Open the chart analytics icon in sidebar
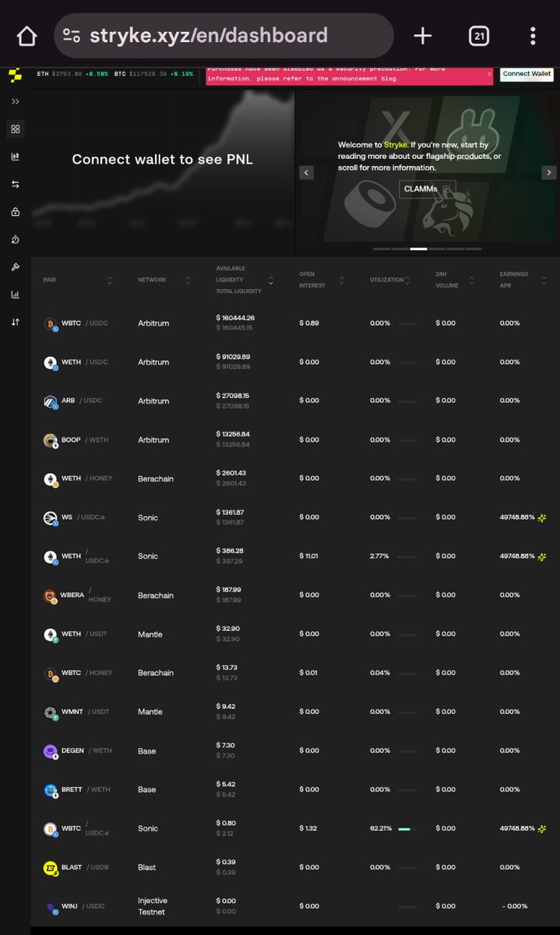The width and height of the screenshot is (560, 935). pyautogui.click(x=15, y=157)
